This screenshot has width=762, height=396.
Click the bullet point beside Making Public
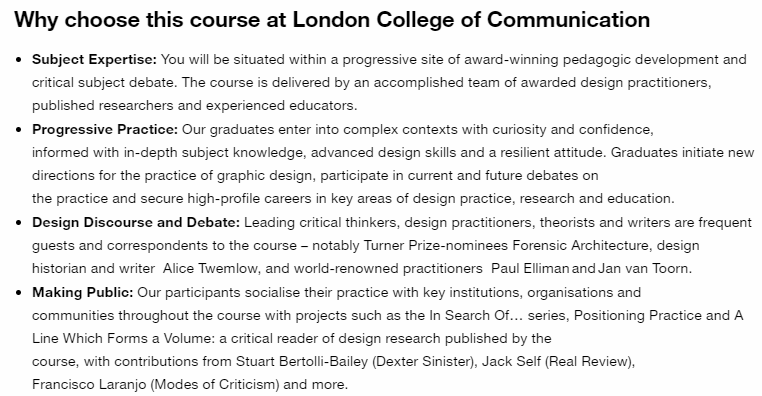coord(19,293)
